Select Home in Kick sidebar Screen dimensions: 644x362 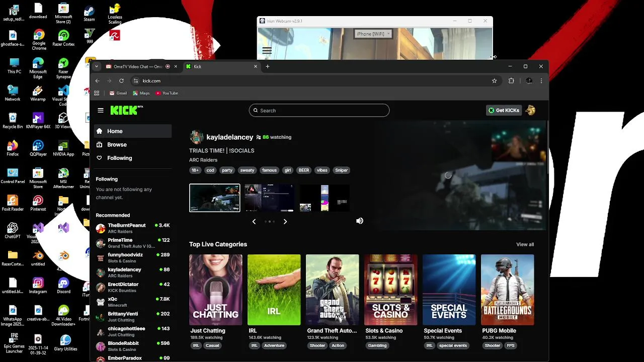pos(133,131)
